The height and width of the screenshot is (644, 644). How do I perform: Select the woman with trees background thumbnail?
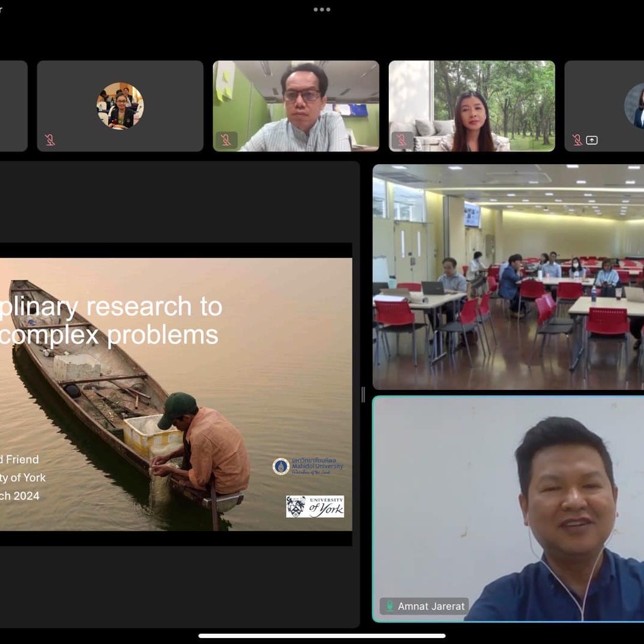(471, 106)
